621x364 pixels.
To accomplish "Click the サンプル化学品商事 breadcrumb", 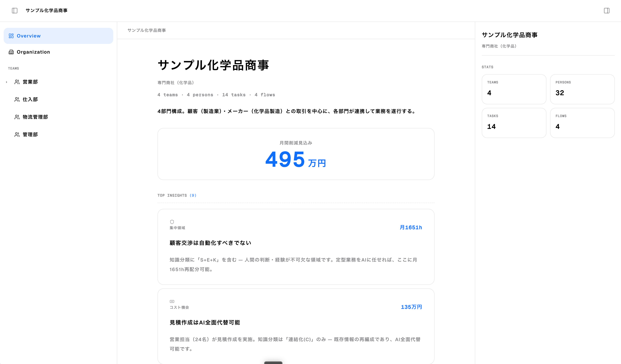I will [x=147, y=30].
